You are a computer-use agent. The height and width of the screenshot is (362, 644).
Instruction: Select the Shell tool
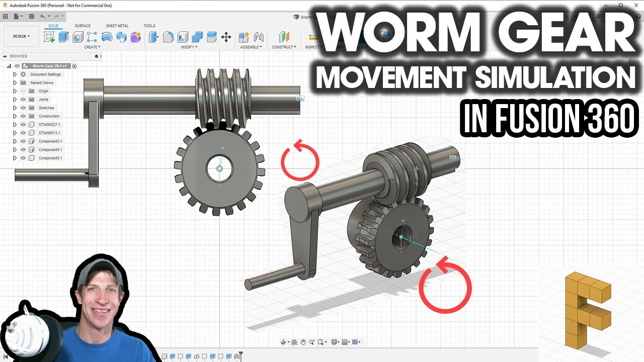pyautogui.click(x=183, y=37)
